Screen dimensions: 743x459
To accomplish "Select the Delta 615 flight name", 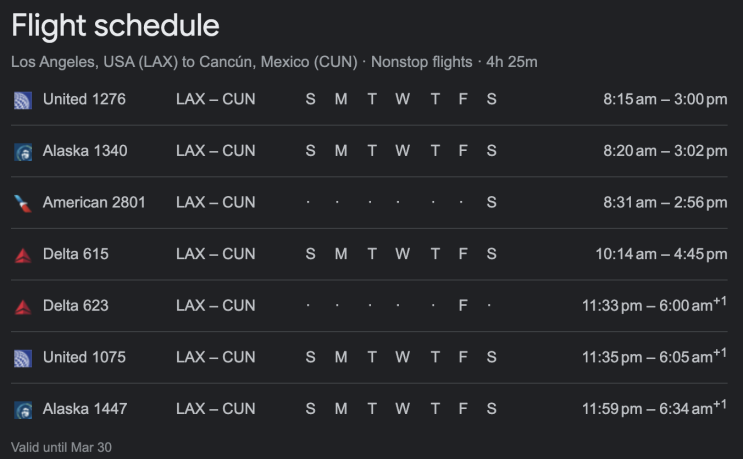I will [x=76, y=254].
